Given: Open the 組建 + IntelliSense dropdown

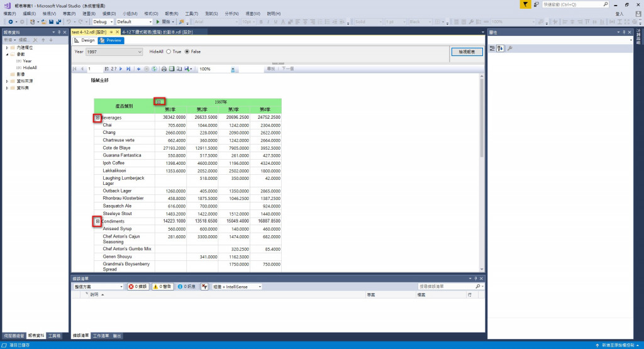Looking at the screenshot, I should (x=237, y=287).
